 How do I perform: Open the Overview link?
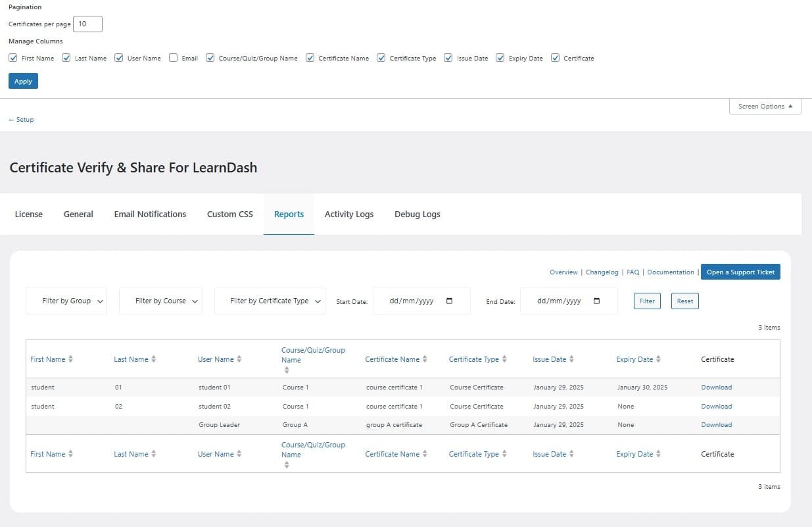point(563,272)
